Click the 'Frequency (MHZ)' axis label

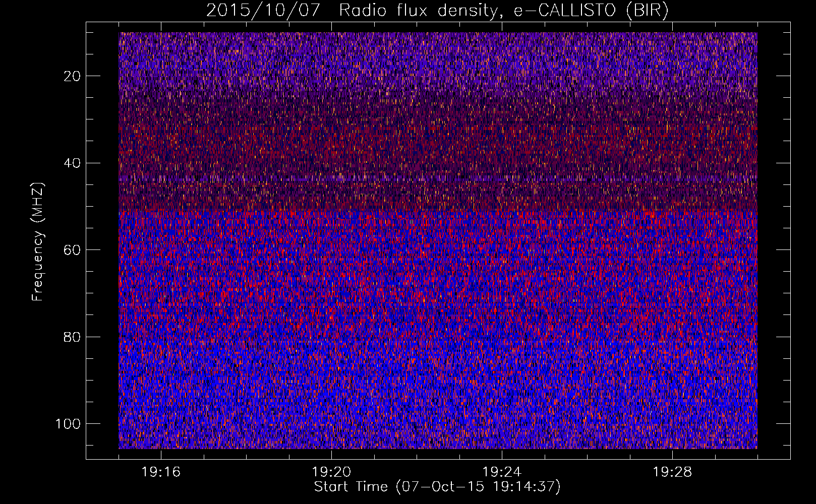pyautogui.click(x=38, y=242)
